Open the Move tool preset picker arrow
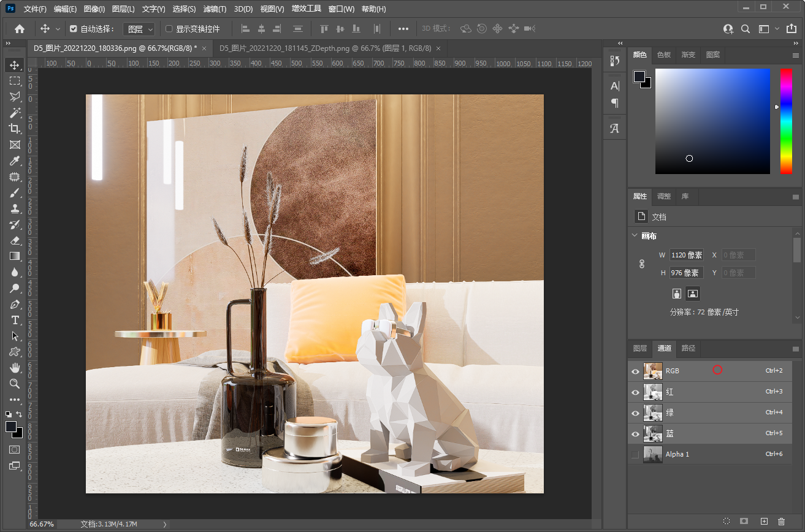805x532 pixels. [x=58, y=29]
